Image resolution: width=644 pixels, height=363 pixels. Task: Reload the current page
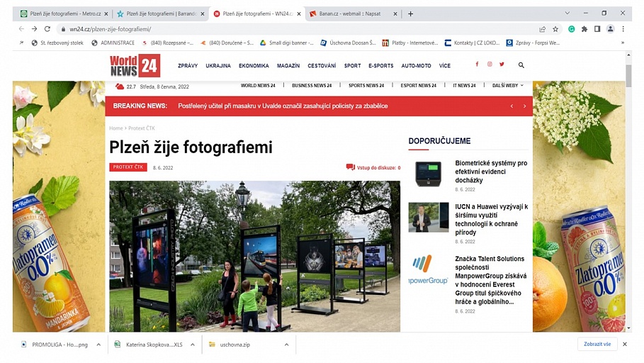click(x=47, y=29)
